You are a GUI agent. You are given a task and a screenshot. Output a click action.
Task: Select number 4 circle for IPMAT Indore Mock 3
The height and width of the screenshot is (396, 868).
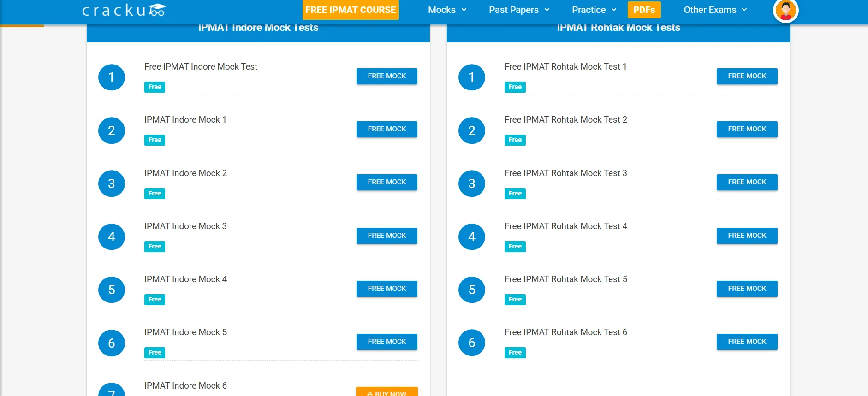pyautogui.click(x=112, y=236)
